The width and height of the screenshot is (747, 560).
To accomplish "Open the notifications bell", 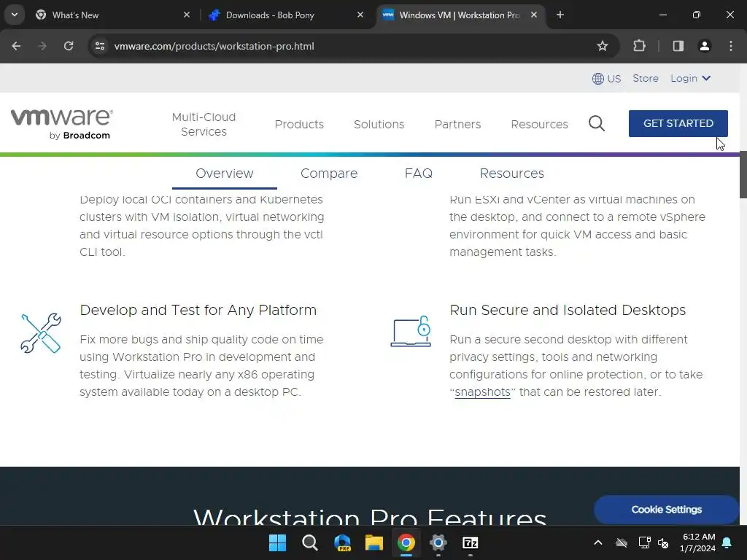I will (727, 542).
